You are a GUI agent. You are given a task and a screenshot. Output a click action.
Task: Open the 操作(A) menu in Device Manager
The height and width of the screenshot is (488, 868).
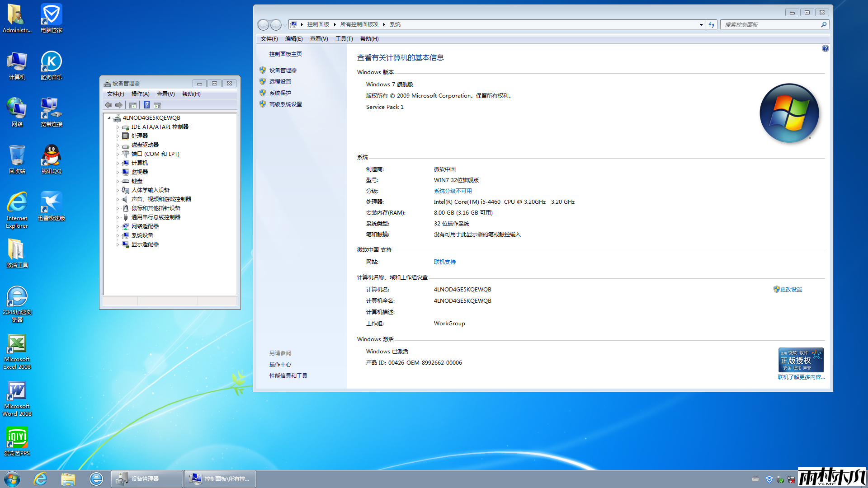coord(140,94)
